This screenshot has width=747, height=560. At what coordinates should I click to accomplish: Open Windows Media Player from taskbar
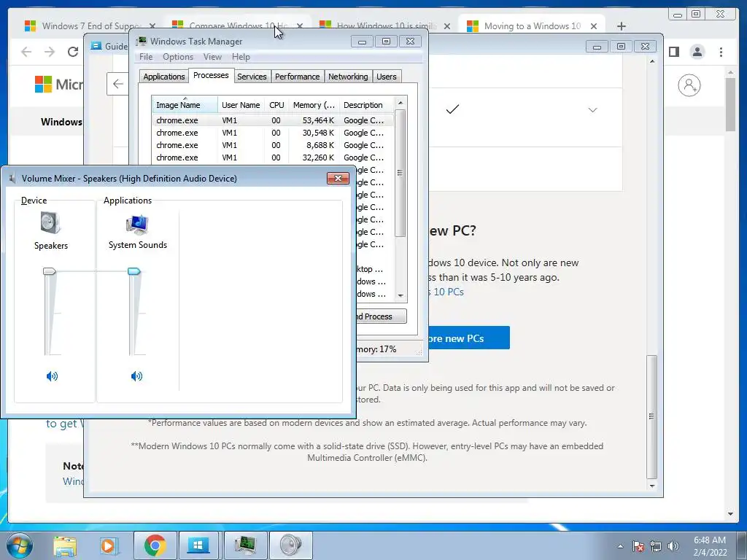[108, 545]
